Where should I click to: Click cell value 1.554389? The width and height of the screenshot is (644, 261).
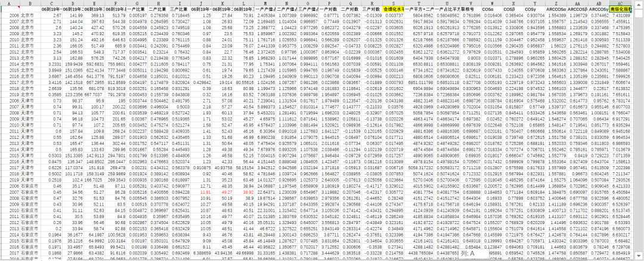(x=556, y=14)
